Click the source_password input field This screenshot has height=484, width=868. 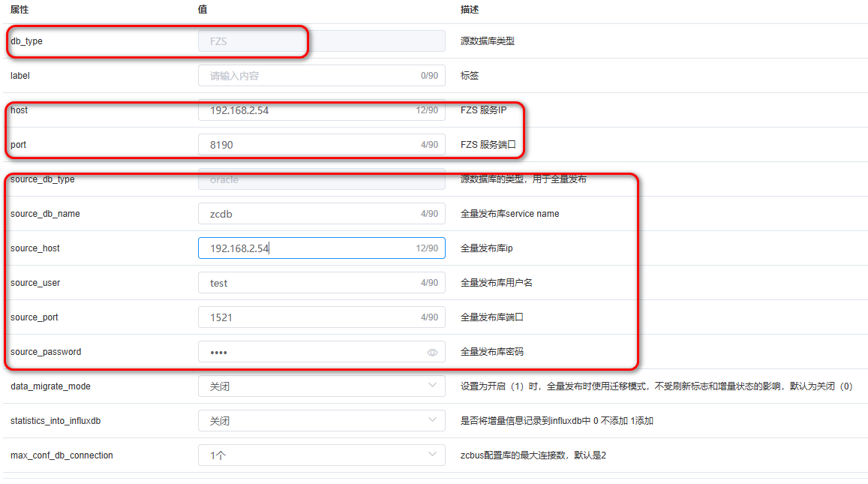308,352
